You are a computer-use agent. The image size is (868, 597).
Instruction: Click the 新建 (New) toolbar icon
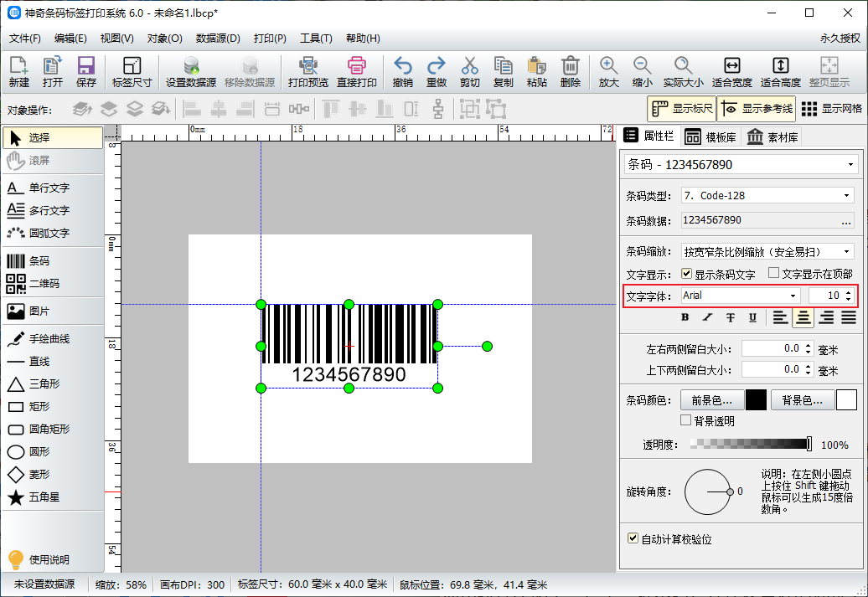tap(18, 72)
